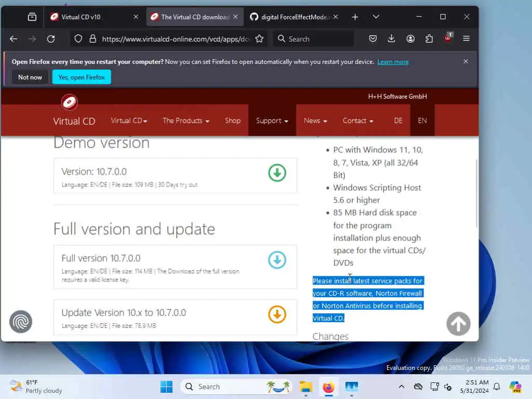Open the Firefox downloads panel

pos(391,38)
